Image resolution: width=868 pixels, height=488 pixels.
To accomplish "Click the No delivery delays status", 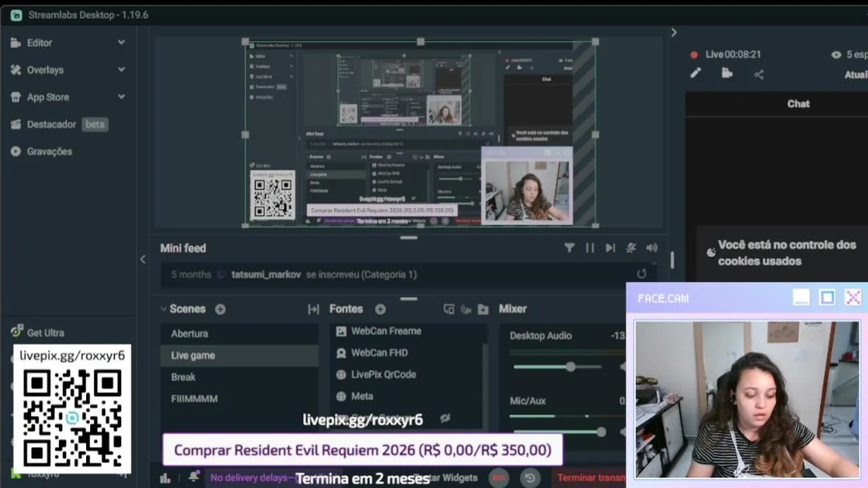I will (x=251, y=478).
